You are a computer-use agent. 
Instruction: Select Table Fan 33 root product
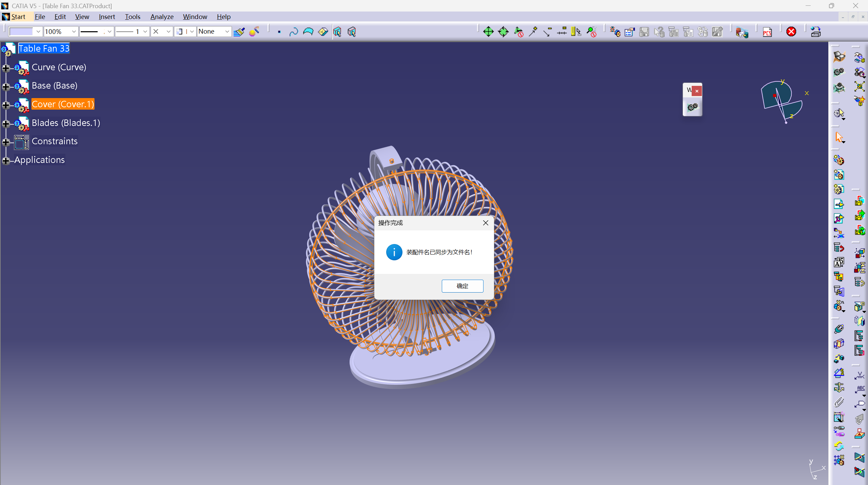(x=44, y=49)
